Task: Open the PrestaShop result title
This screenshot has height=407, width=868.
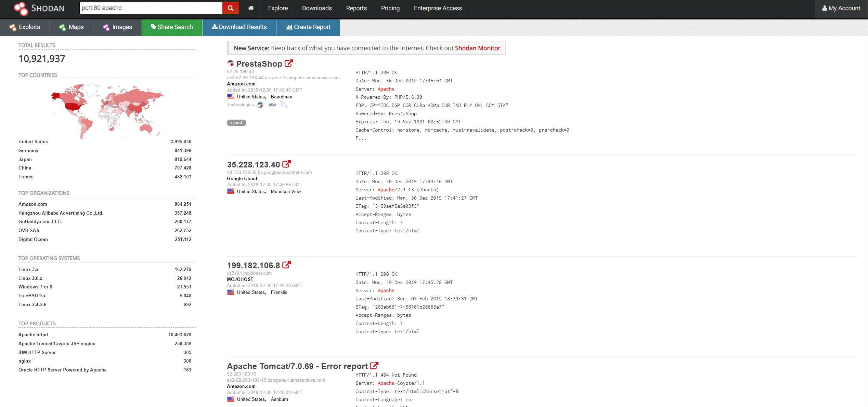Action: [259, 64]
